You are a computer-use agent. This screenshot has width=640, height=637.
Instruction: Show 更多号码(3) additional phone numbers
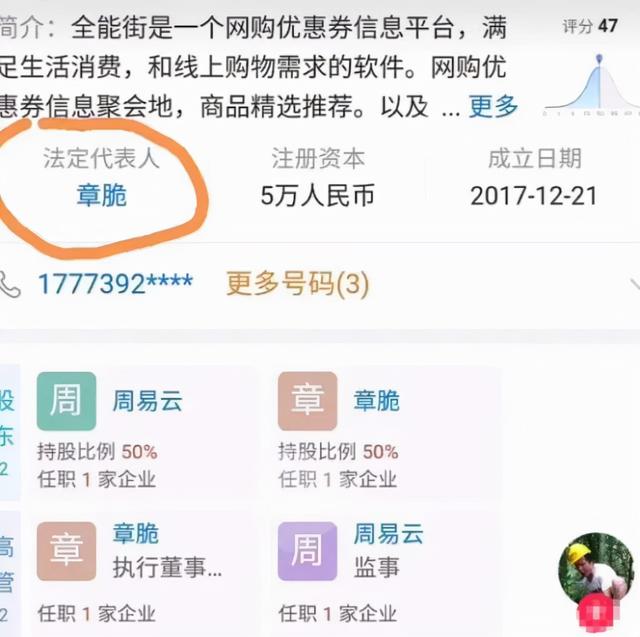[298, 284]
